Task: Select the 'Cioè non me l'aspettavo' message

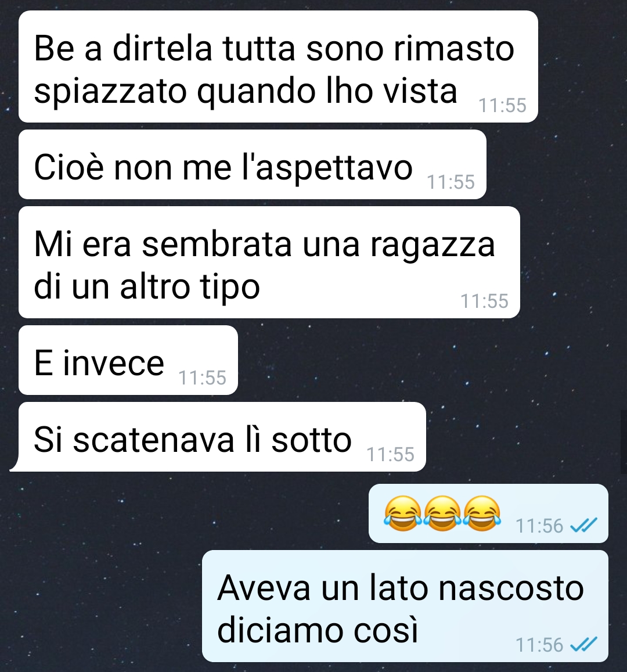Action: point(253,164)
